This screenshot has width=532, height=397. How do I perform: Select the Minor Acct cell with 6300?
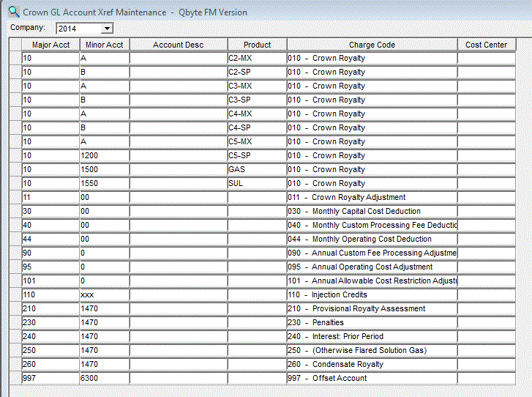tap(104, 378)
